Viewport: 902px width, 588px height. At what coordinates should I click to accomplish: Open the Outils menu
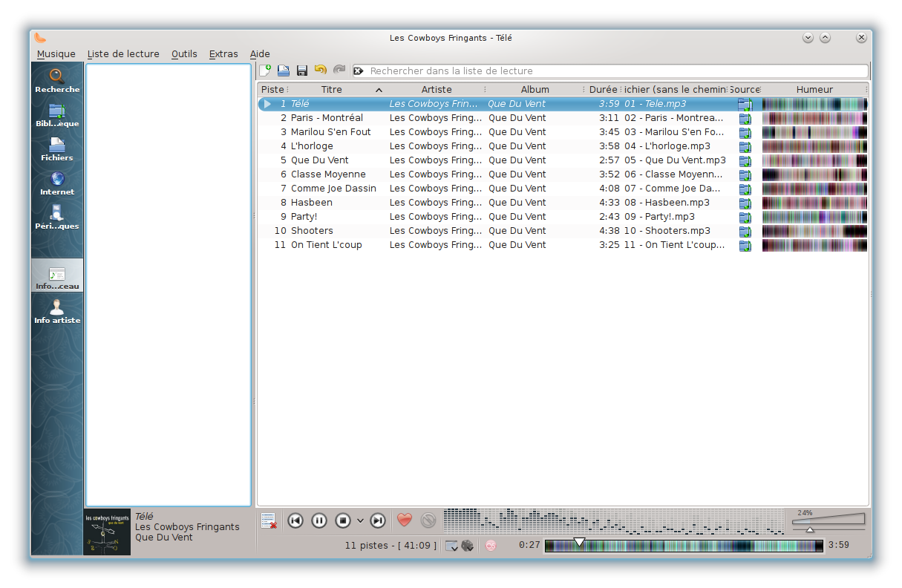tap(184, 54)
